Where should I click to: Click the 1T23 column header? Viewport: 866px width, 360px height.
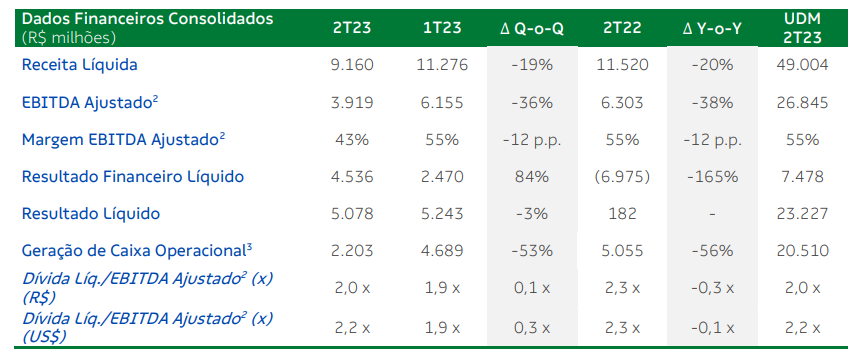tap(442, 28)
